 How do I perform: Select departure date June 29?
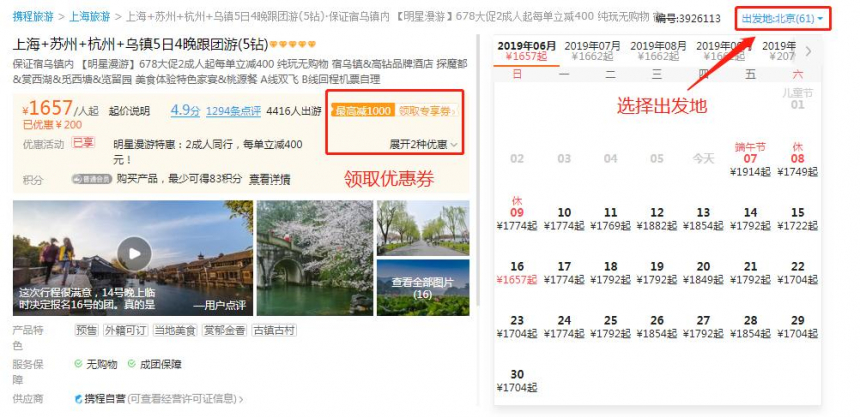797,326
